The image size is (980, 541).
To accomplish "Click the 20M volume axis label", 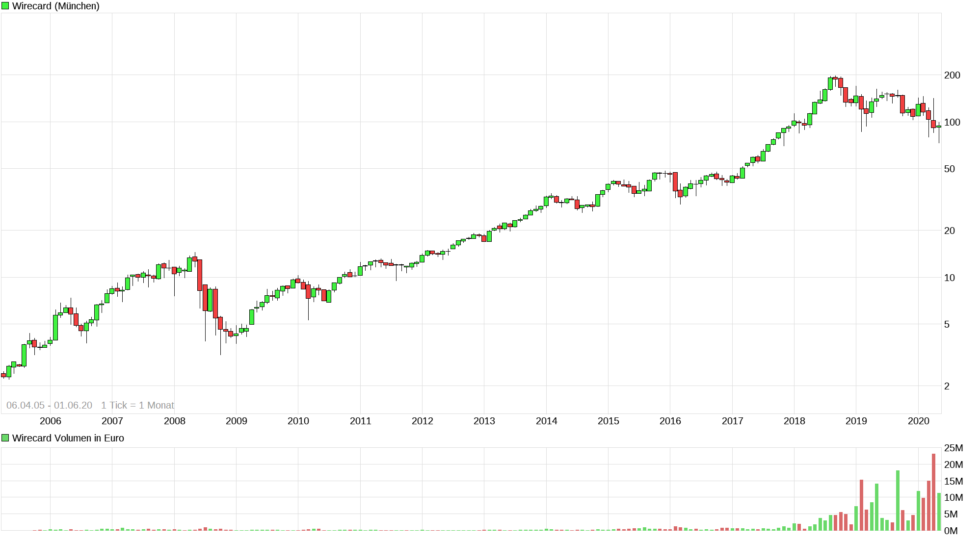I will point(954,464).
